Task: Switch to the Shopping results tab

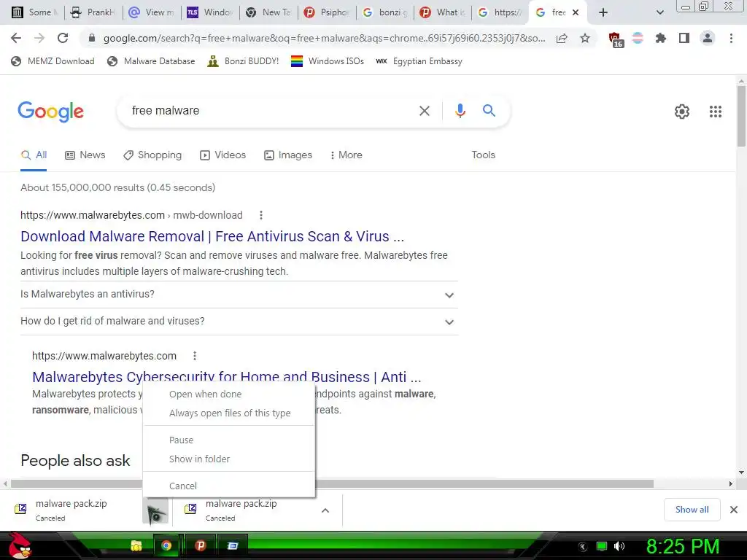Action: click(152, 155)
